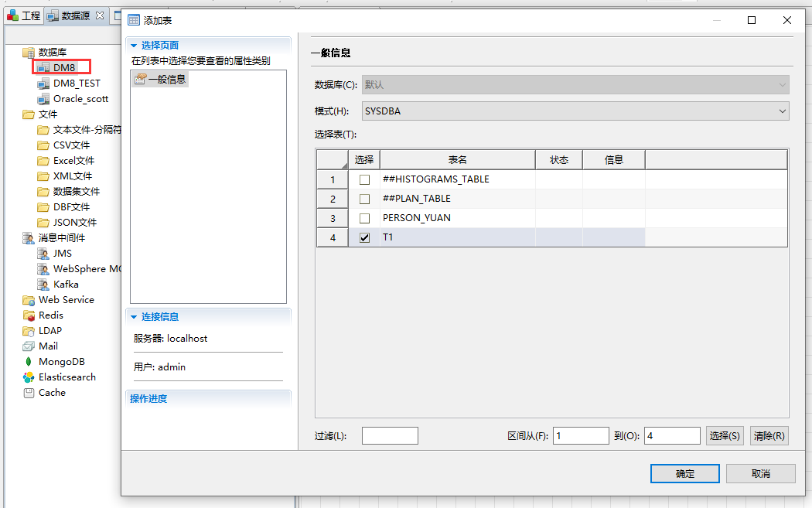The width and height of the screenshot is (812, 508).
Task: Click the 选择(S) button
Action: (x=725, y=436)
